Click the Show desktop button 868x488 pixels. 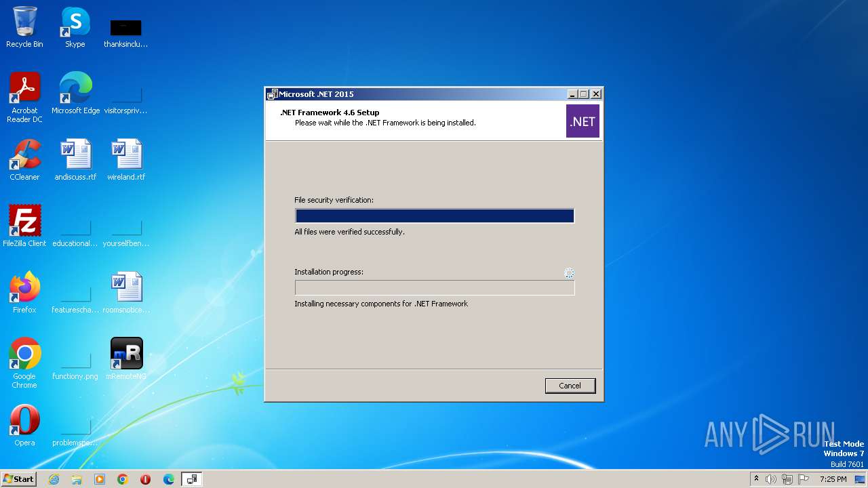[x=860, y=479]
